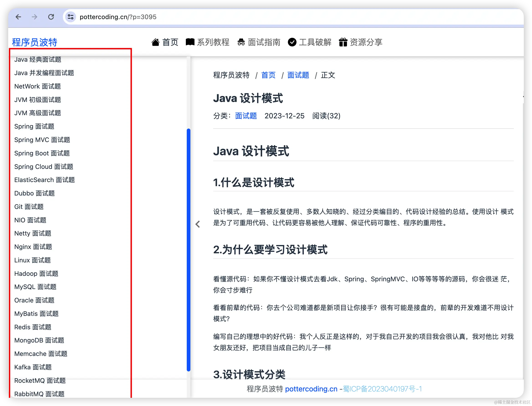This screenshot has height=406, width=532.
Task: Click the spy icon beside 面试指南
Action: (241, 42)
